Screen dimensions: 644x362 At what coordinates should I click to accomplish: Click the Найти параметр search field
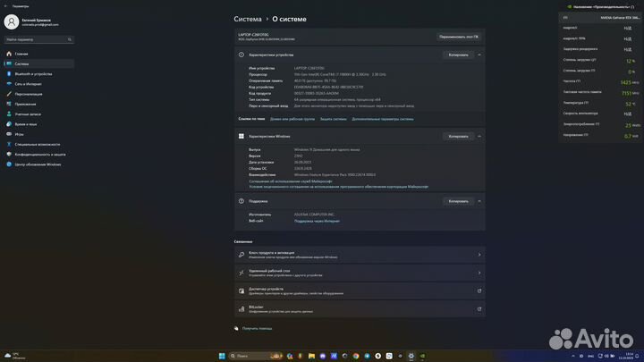[x=39, y=39]
